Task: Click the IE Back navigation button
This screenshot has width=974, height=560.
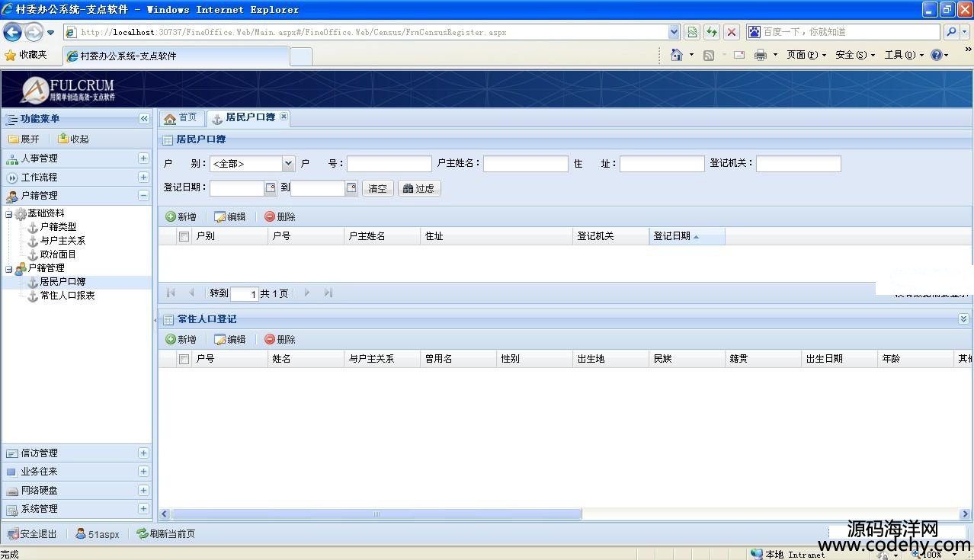Action: pyautogui.click(x=12, y=32)
